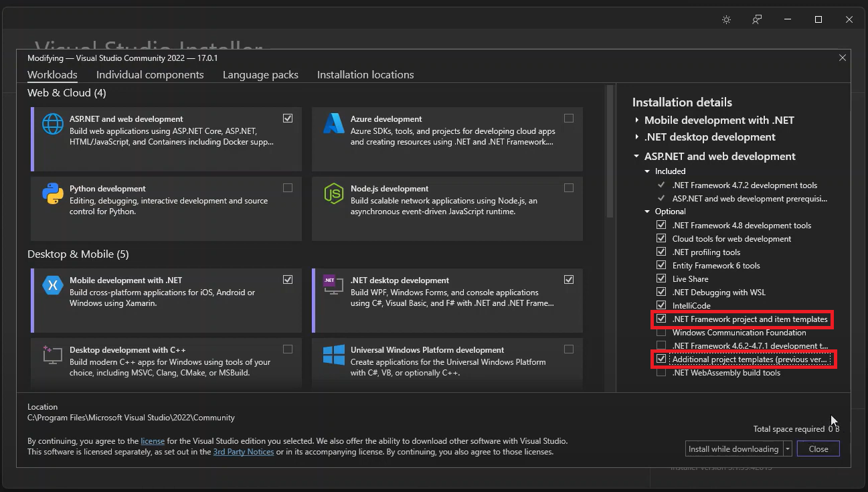The image size is (868, 492).
Task: Click ASP.NET and web development prerequisites item
Action: (750, 199)
